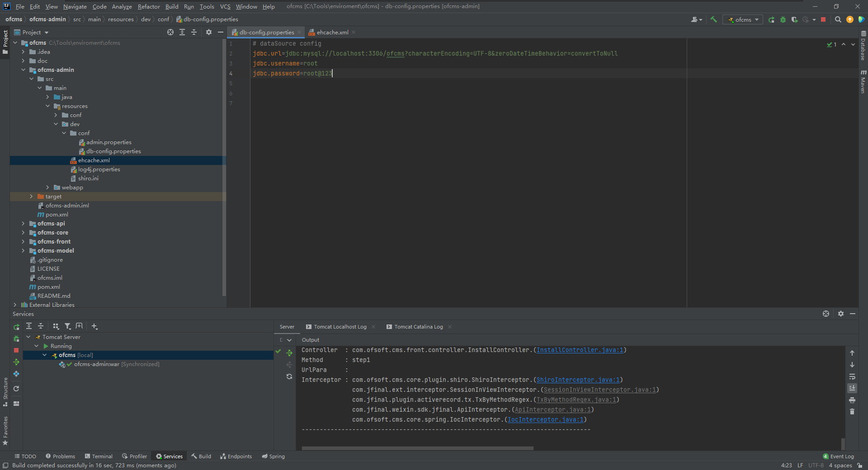
Task: Change the UTF-8 file encoding
Action: [x=816, y=465]
